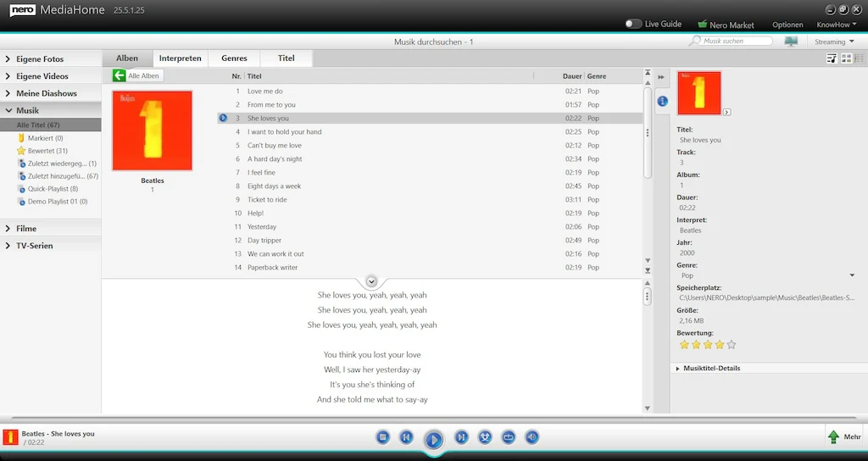Stop playback with the stop button
This screenshot has width=868, height=461.
[x=382, y=437]
